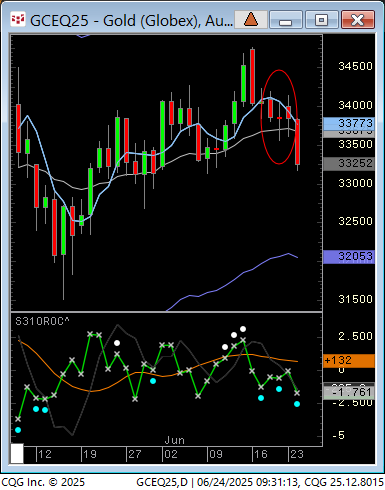
Task: Click the CQG chart icon in title bar
Action: 18,20
